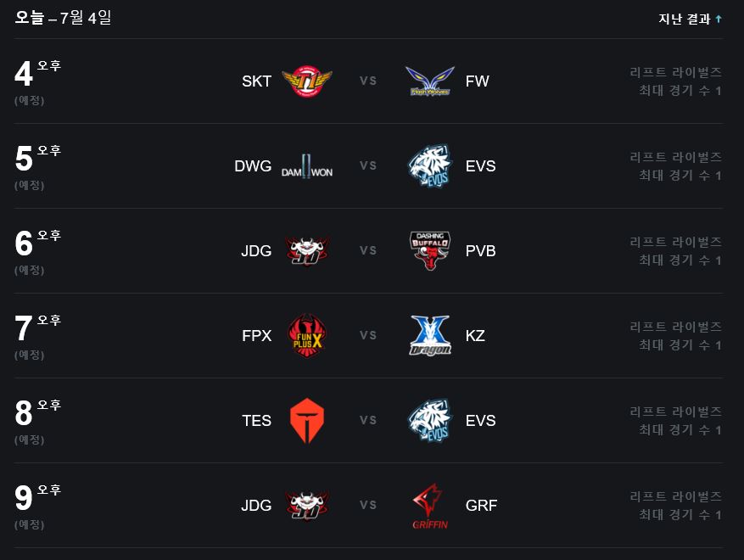Click the DAMWON team logo

(306, 166)
